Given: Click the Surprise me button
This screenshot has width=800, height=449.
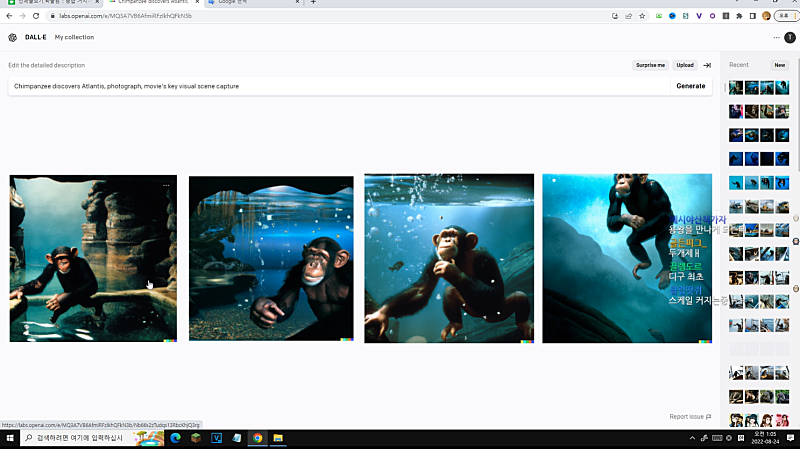Looking at the screenshot, I should tap(650, 65).
